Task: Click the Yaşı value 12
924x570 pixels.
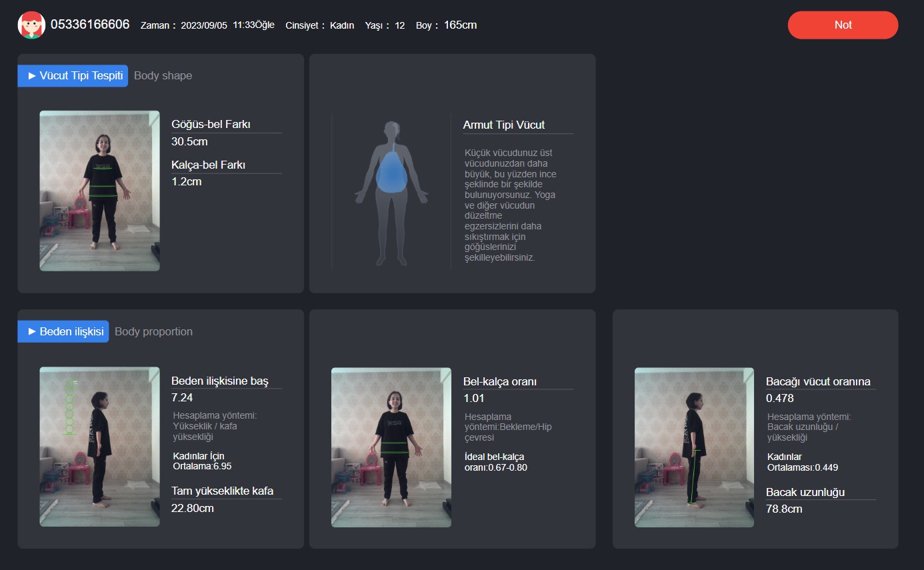Action: point(399,25)
